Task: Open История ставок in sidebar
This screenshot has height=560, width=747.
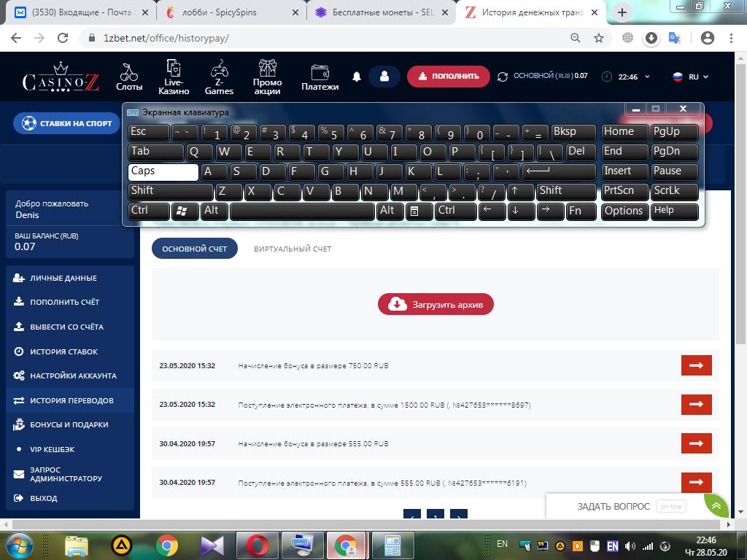Action: pyautogui.click(x=64, y=351)
